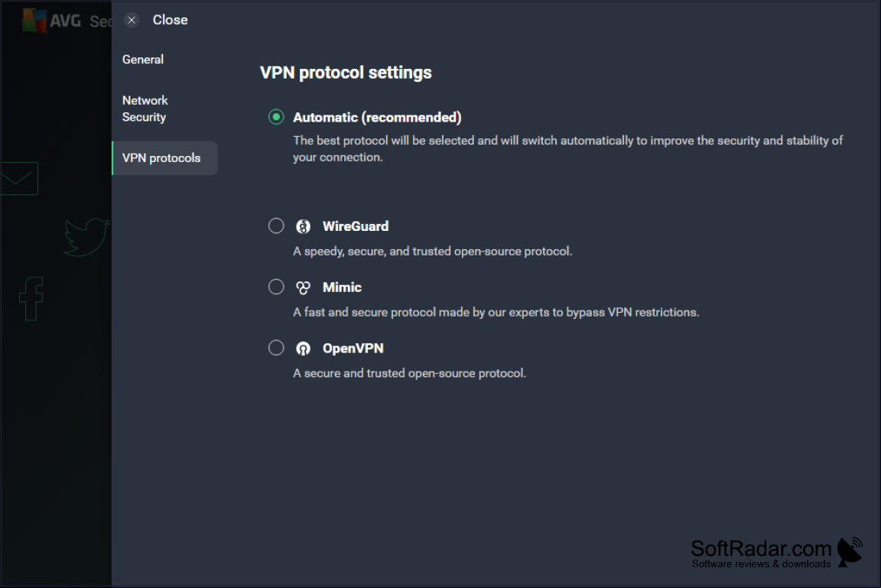Image resolution: width=881 pixels, height=588 pixels.
Task: Click the Automatic (recommended) label text
Action: [377, 118]
